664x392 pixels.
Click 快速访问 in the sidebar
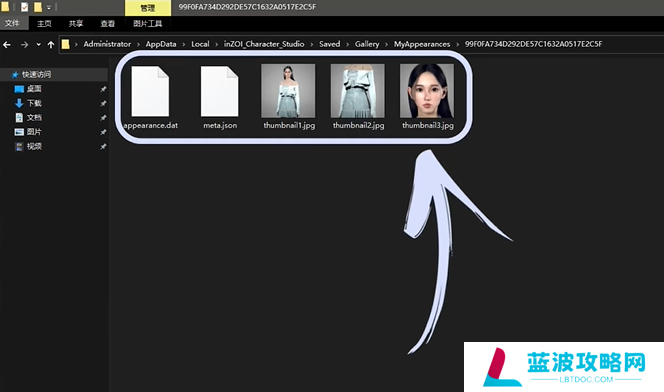pos(36,75)
